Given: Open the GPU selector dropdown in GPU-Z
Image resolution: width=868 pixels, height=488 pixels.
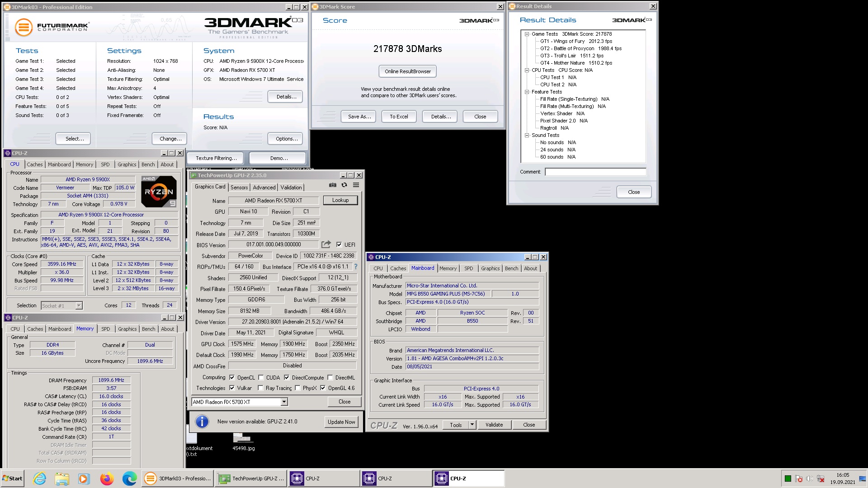Looking at the screenshot, I should (x=284, y=402).
